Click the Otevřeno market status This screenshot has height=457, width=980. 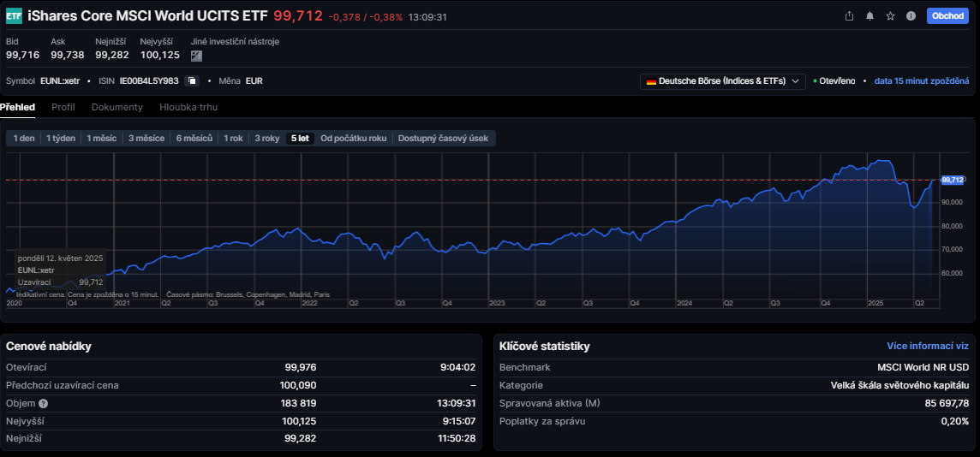(834, 81)
